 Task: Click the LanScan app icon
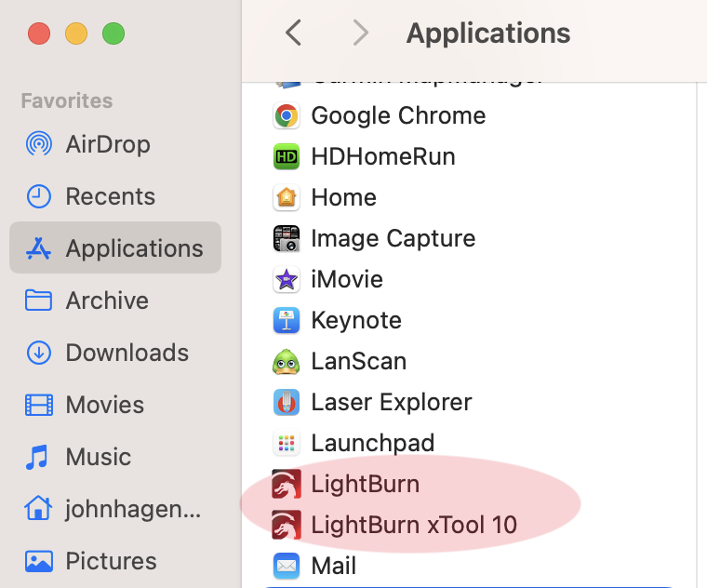287,361
